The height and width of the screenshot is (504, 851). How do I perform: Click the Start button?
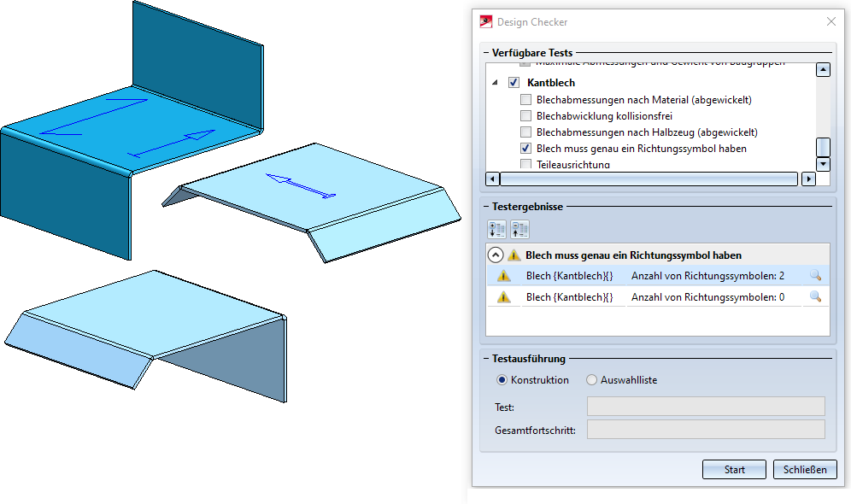(734, 469)
